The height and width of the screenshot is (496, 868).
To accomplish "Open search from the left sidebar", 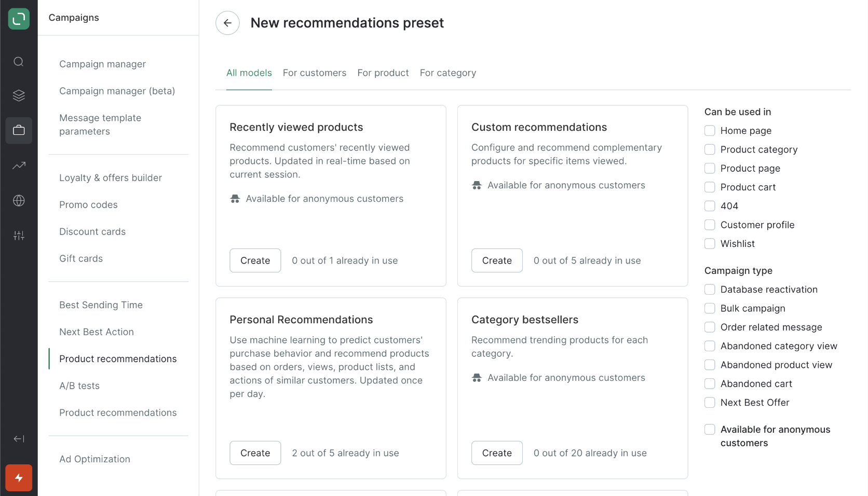I will pyautogui.click(x=19, y=61).
